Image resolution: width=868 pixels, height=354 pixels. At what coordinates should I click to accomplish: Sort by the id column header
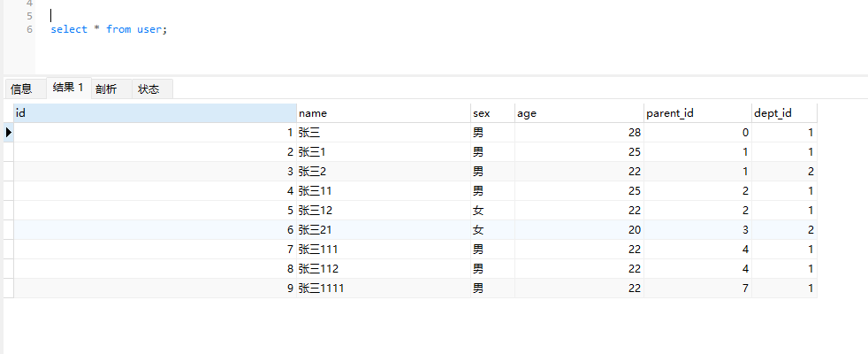[155, 113]
